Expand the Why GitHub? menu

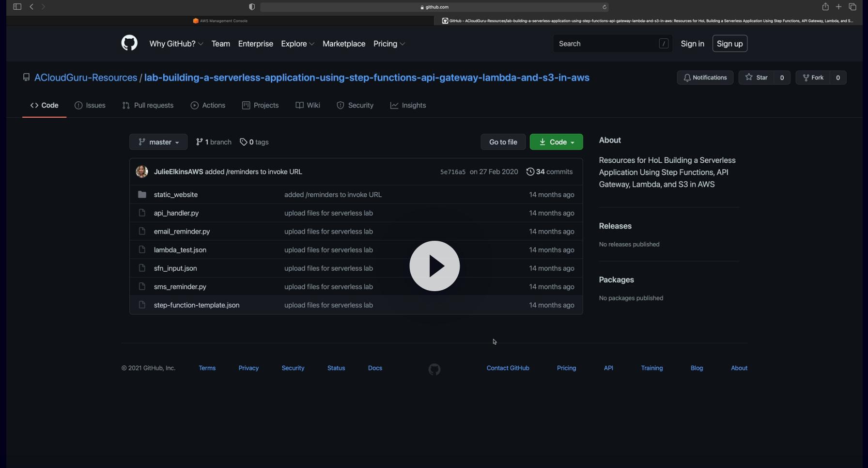pos(176,44)
